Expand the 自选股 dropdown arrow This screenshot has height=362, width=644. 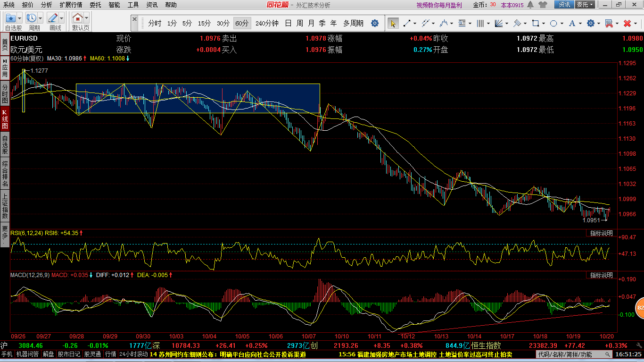19,18
